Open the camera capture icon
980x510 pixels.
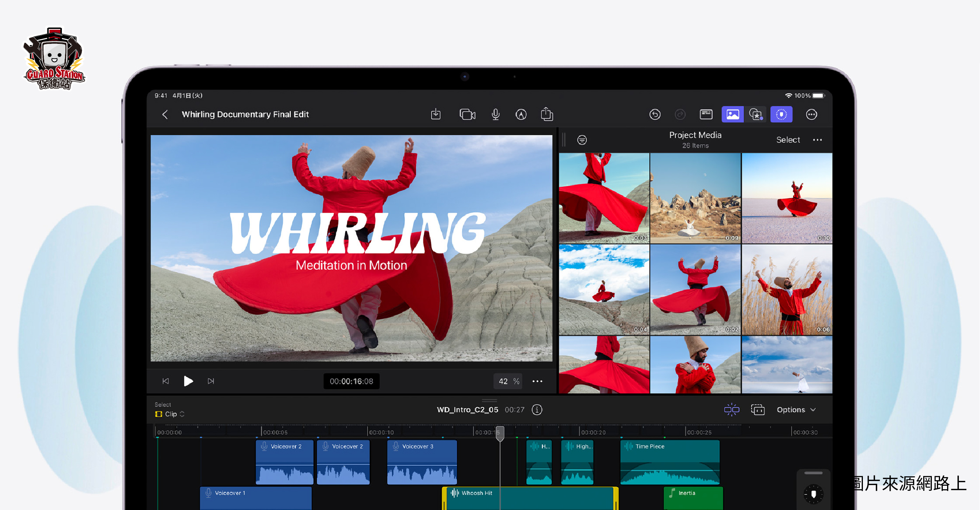pyautogui.click(x=467, y=114)
